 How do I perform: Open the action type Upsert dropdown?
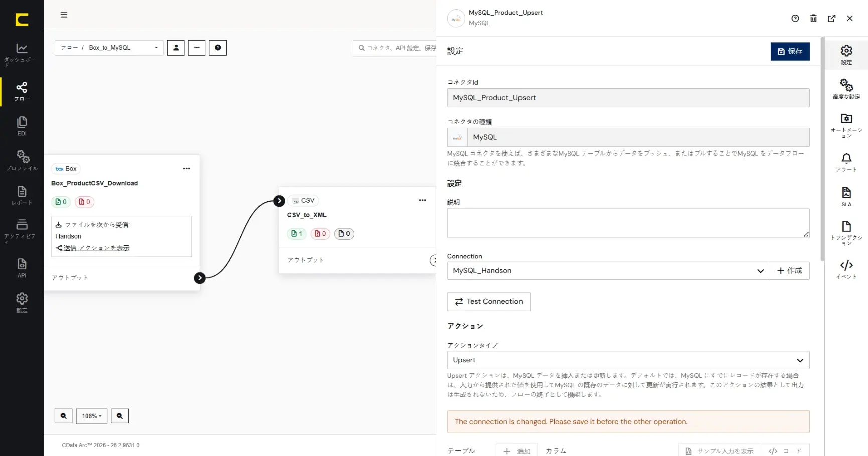click(628, 360)
